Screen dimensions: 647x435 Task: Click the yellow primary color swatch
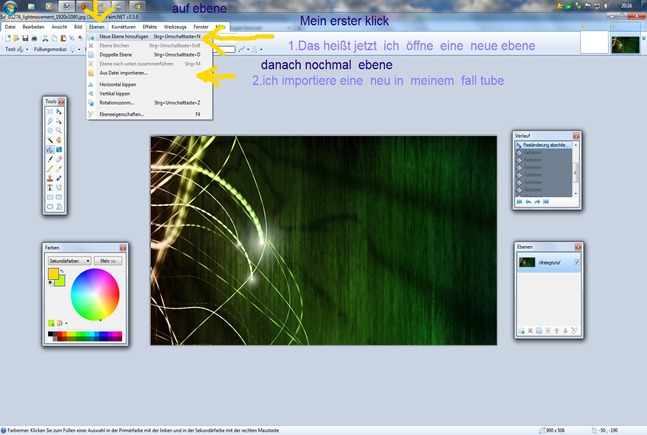pos(52,273)
